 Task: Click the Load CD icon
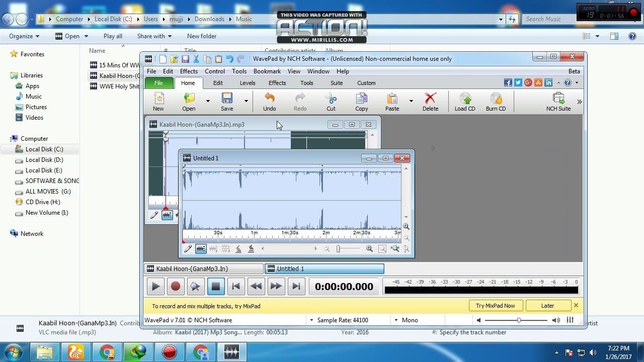tap(465, 98)
